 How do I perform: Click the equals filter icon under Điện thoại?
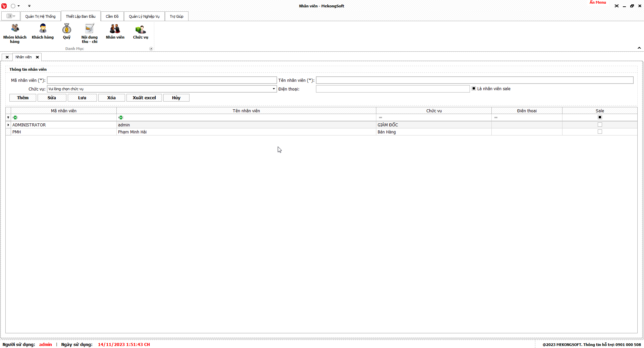496,117
